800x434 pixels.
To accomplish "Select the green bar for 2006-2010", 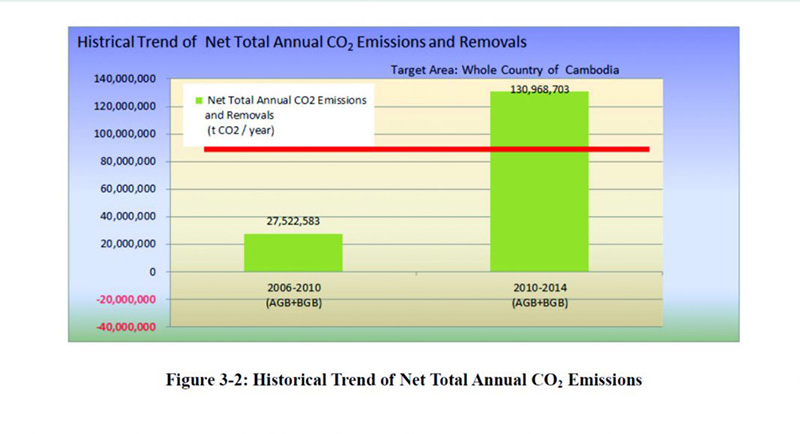I will [293, 252].
